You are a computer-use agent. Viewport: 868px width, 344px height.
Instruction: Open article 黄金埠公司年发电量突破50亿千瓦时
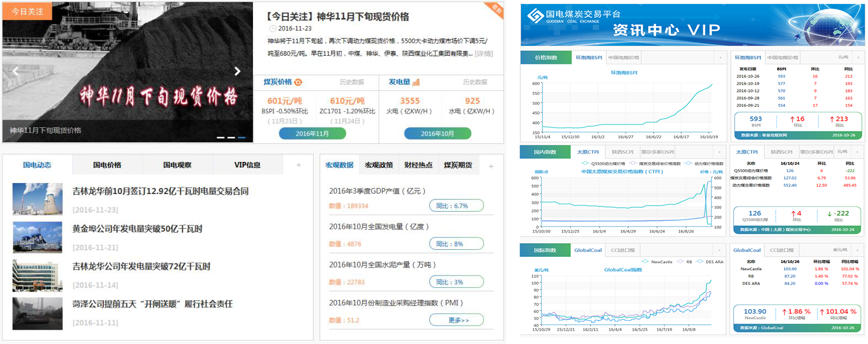pos(137,229)
